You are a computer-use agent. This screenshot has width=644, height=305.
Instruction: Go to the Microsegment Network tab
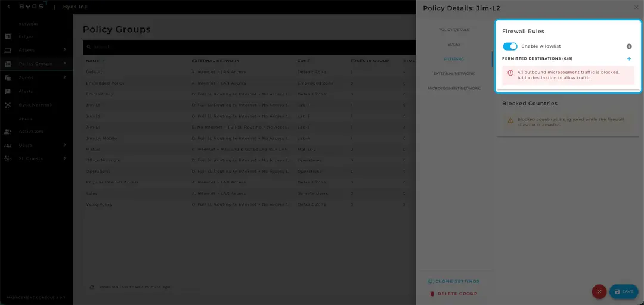click(454, 88)
